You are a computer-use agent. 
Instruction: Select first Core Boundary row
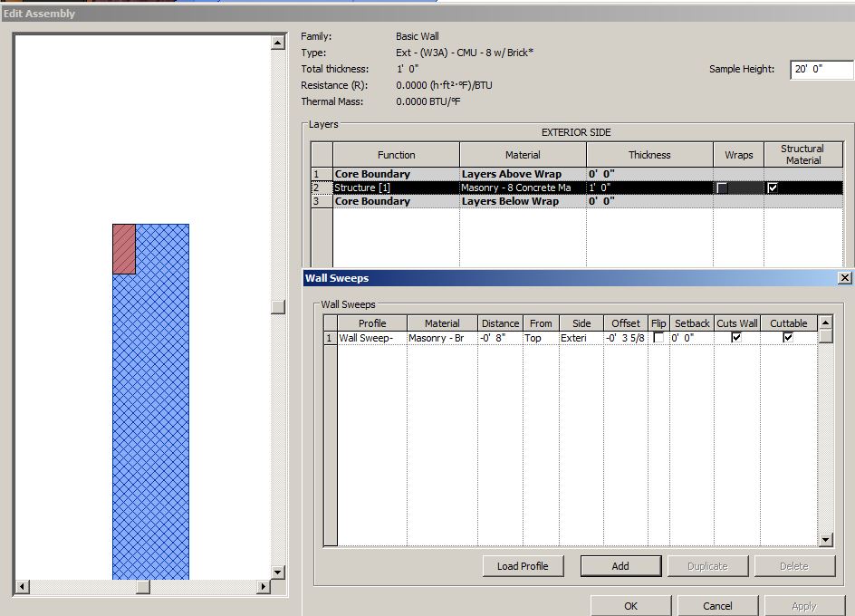pyautogui.click(x=577, y=174)
